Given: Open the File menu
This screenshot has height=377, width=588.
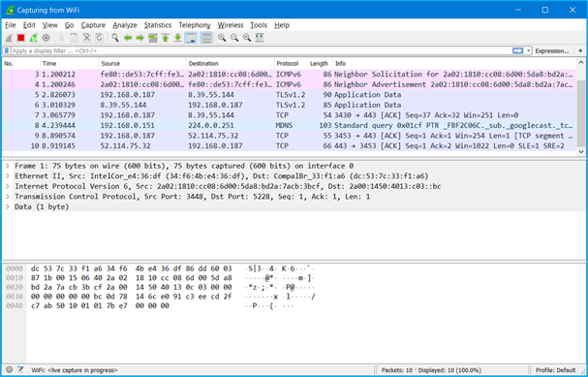Looking at the screenshot, I should click(10, 25).
